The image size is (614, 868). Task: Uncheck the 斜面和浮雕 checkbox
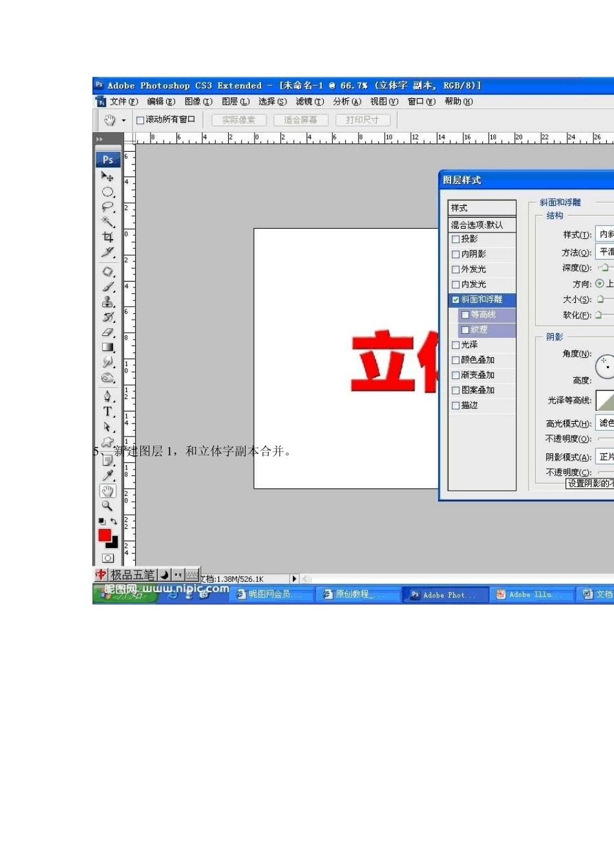coord(456,300)
